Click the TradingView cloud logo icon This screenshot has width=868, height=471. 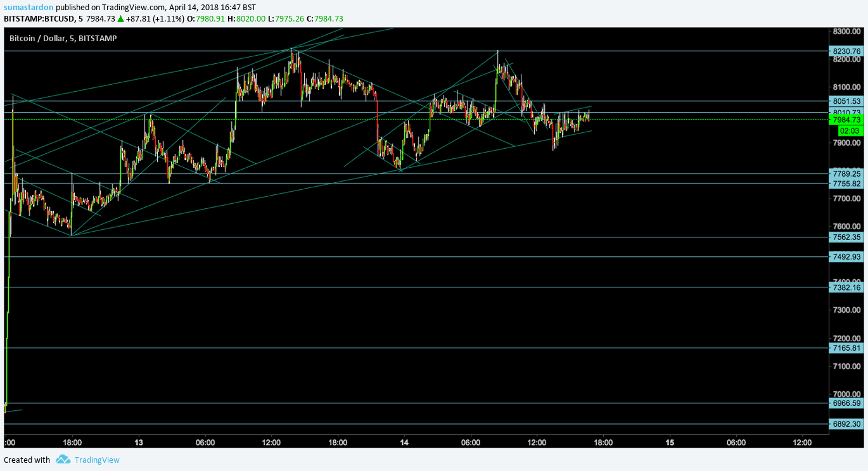(63, 460)
